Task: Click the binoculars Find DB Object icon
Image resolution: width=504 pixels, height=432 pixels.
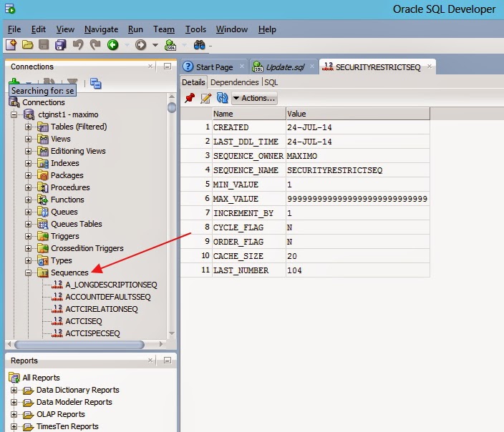Action: (x=199, y=45)
